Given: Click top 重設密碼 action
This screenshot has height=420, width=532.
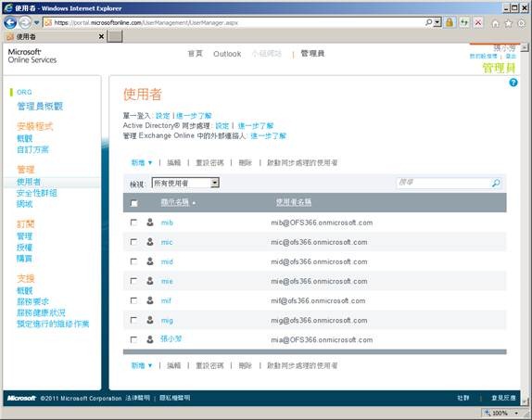Looking at the screenshot, I should (209, 162).
